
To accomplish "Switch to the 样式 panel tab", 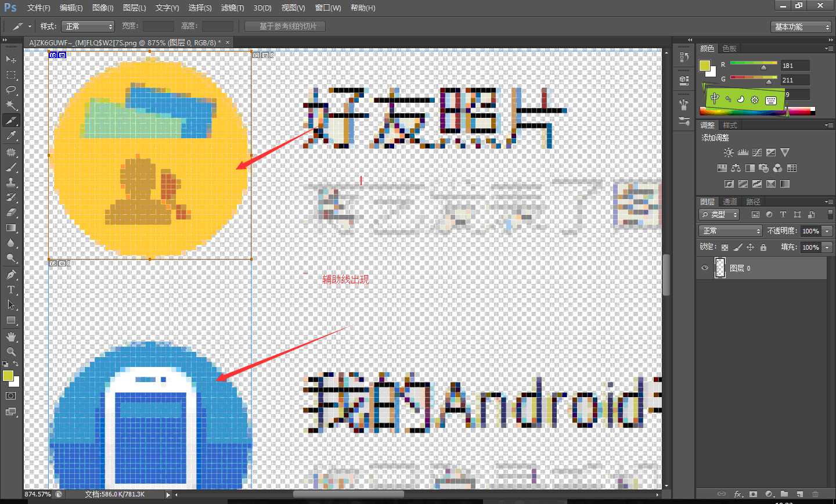I will point(730,125).
